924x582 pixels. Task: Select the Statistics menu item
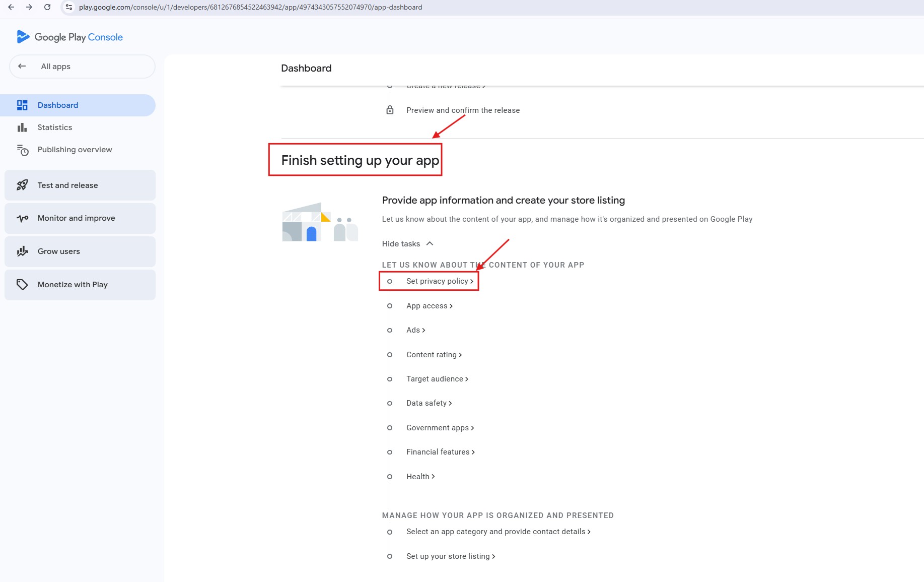click(55, 127)
